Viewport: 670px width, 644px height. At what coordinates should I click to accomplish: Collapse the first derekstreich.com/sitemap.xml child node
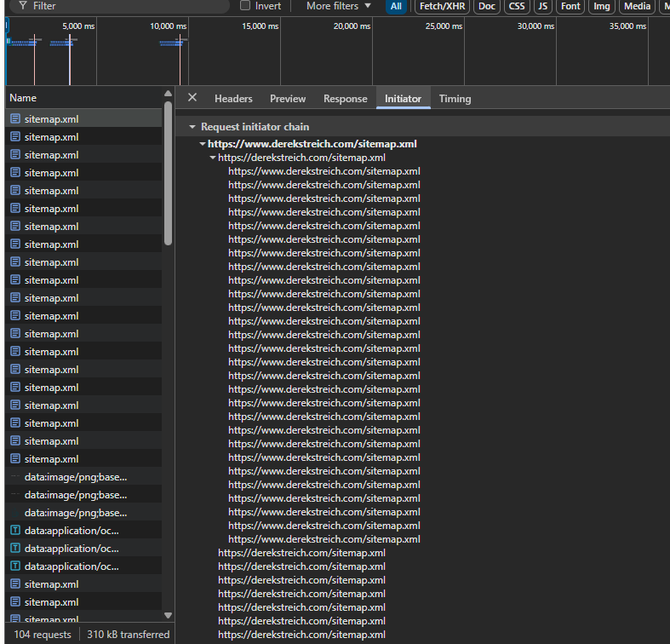point(212,158)
